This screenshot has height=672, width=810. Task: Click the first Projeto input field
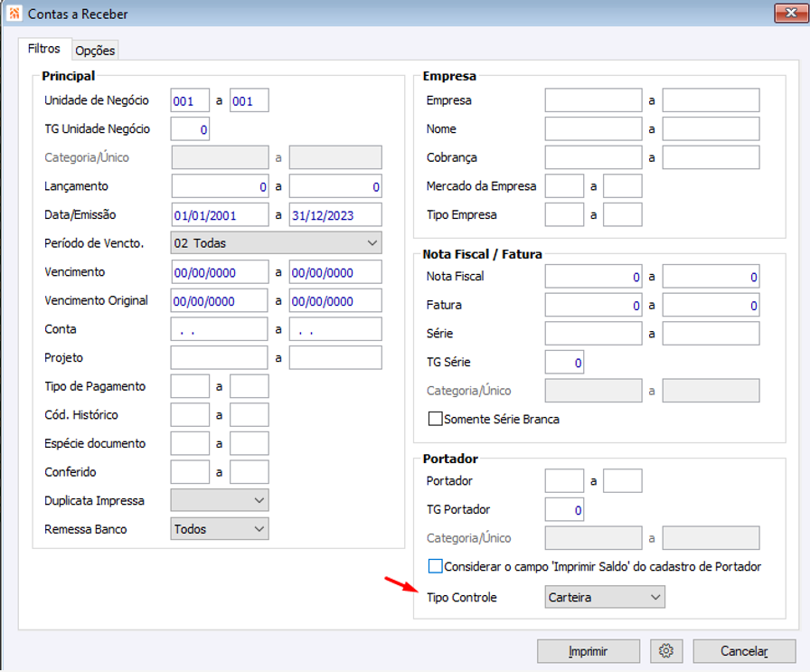(x=220, y=358)
